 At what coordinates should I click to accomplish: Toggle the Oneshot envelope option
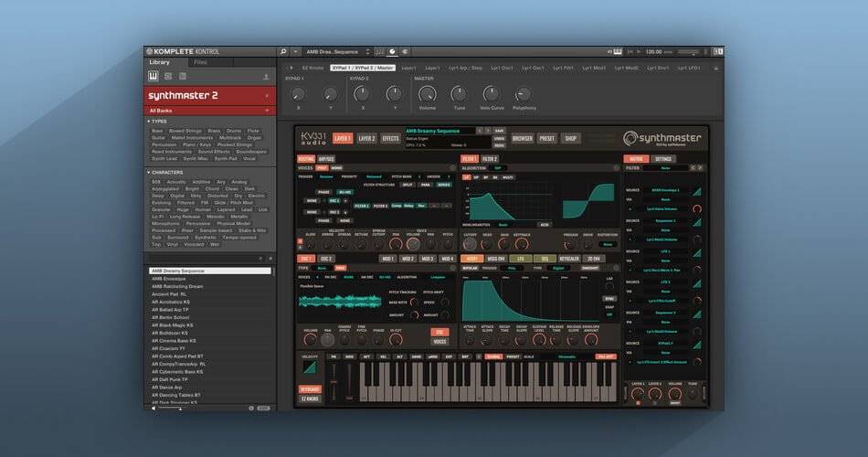[x=590, y=268]
